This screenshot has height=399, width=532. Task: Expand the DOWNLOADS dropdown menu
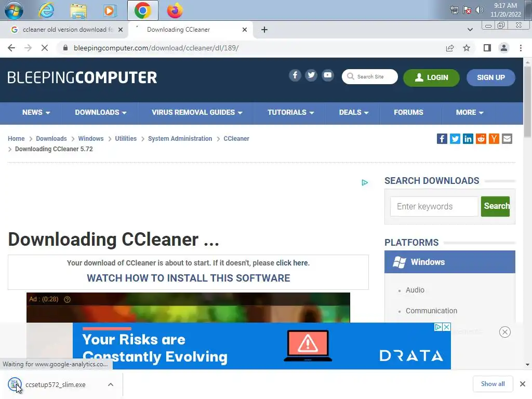point(100,112)
